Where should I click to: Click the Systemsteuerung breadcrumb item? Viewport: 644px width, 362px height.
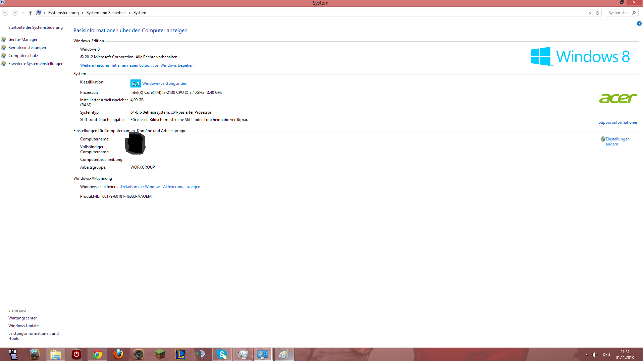63,13
